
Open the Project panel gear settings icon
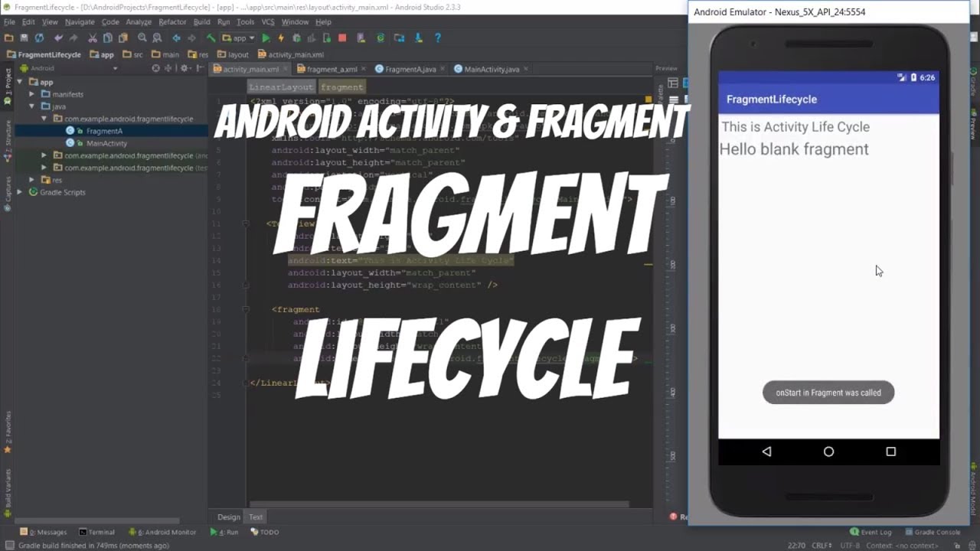click(185, 68)
